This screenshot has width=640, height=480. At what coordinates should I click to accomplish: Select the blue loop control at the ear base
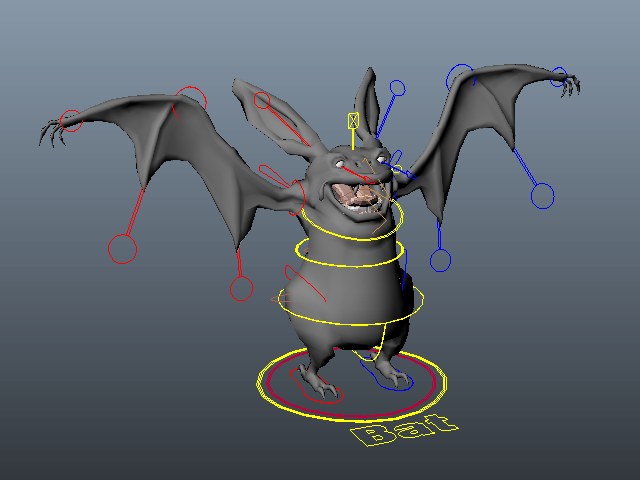(x=396, y=157)
